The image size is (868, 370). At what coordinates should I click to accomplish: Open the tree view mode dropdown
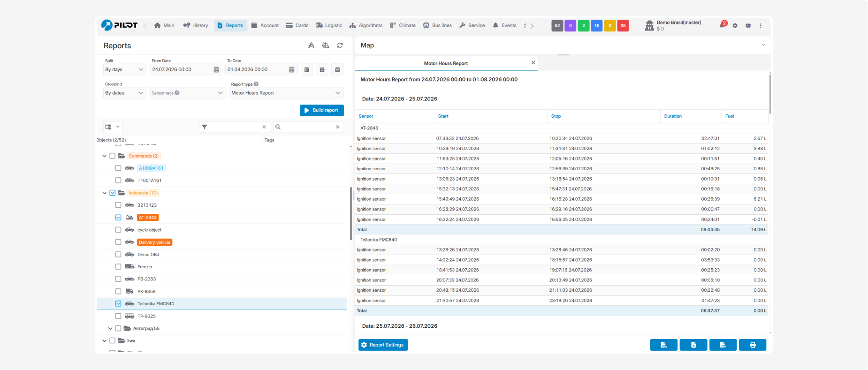113,127
